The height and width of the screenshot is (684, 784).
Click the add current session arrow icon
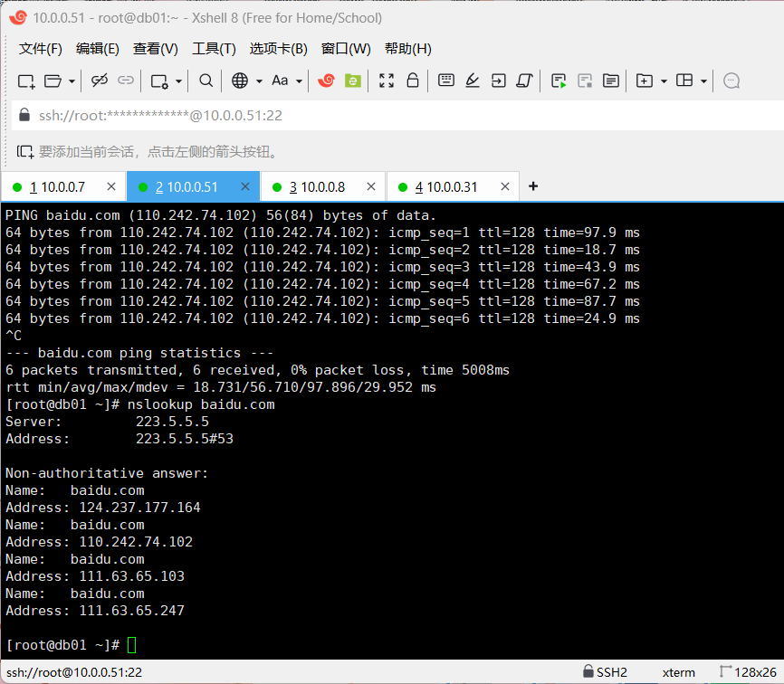(25, 151)
